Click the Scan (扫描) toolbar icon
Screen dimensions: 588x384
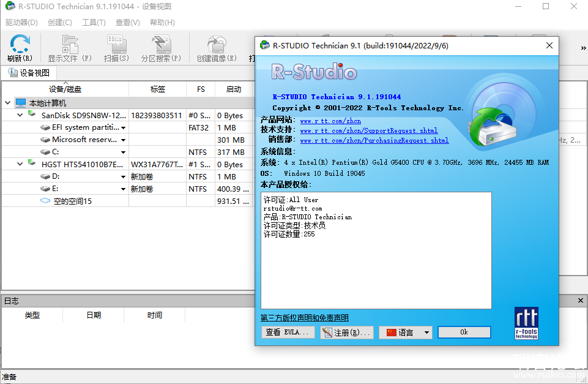click(x=116, y=44)
